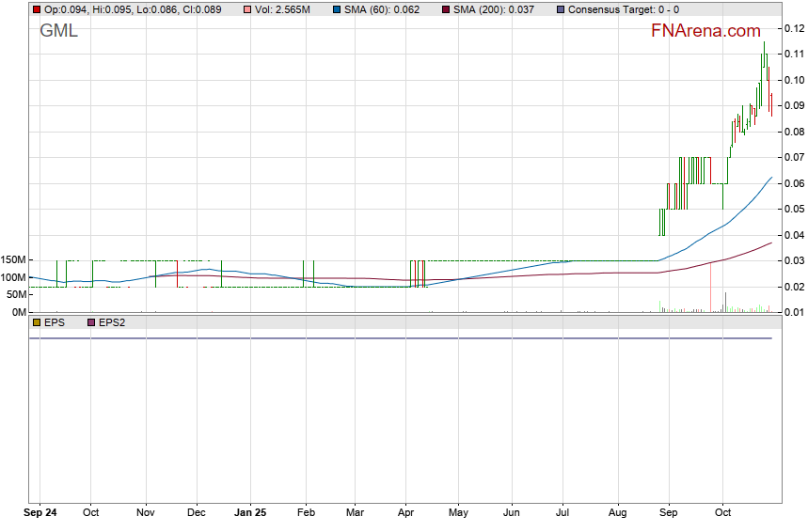
Task: Click the red OHLC price legend swatch
Action: [37, 9]
